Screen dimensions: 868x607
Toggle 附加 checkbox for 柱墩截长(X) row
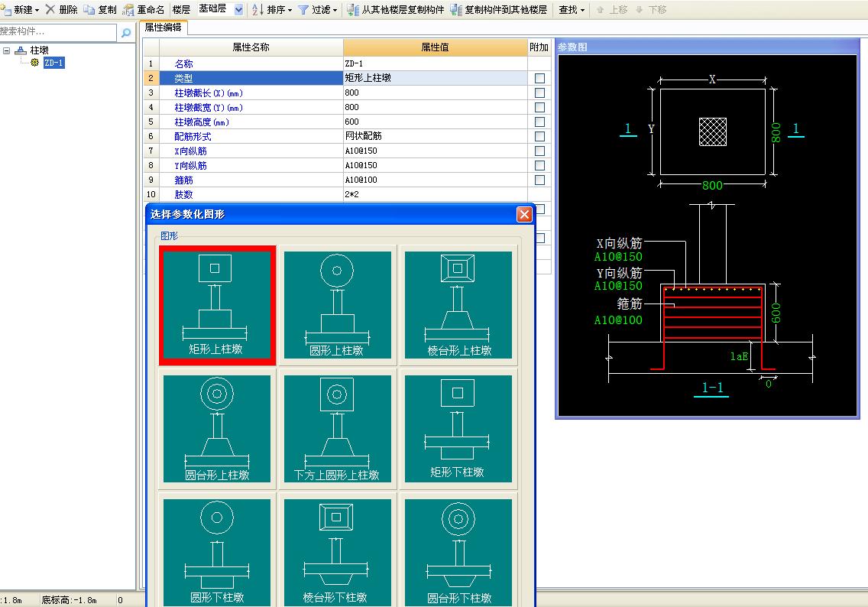(539, 93)
